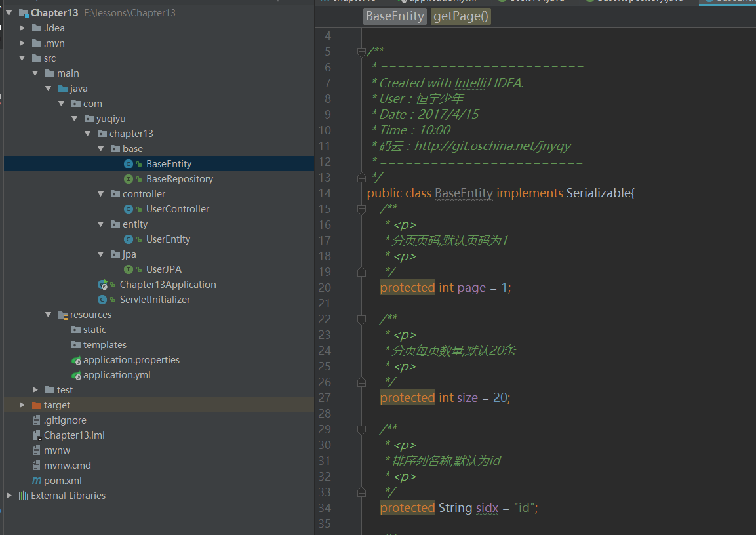Fold the page Javadoc at line 15
The width and height of the screenshot is (756, 535).
click(x=361, y=209)
